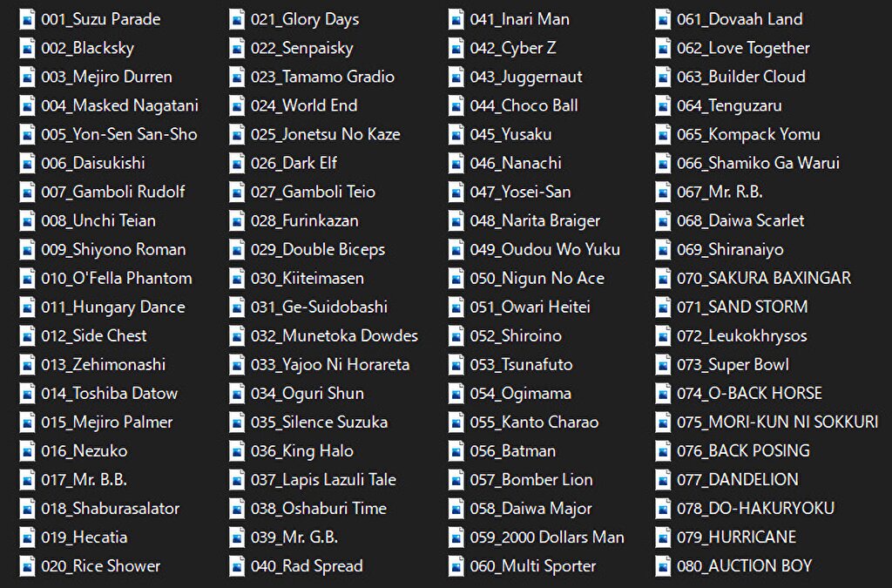Click the 025_Jonetsu No Kaze label

326,134
